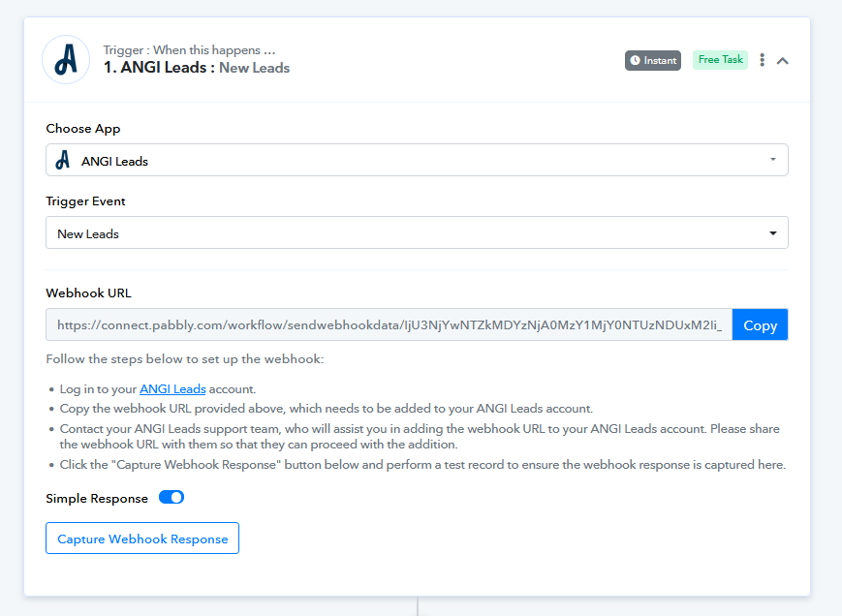842x616 pixels.
Task: Click the 'Simple Response' label
Action: click(x=97, y=499)
